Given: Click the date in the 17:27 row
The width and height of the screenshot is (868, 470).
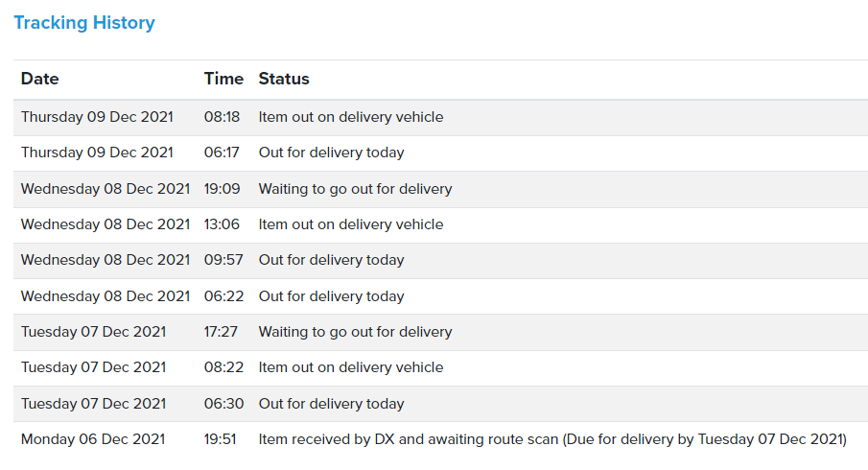Looking at the screenshot, I should 93,332.
